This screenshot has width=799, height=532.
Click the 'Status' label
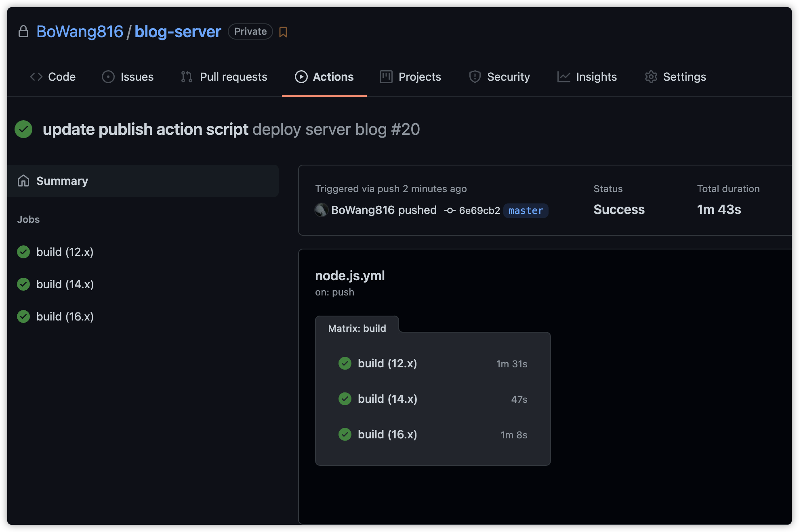click(608, 189)
